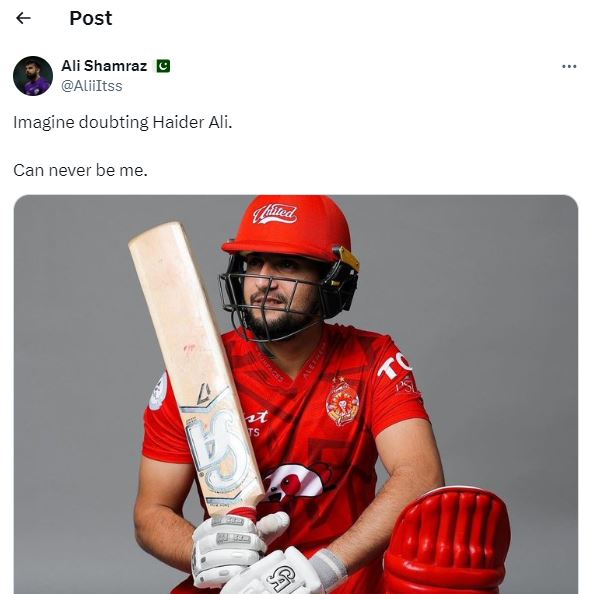
Task: Open the attached cricketer photo
Action: pyautogui.click(x=296, y=394)
